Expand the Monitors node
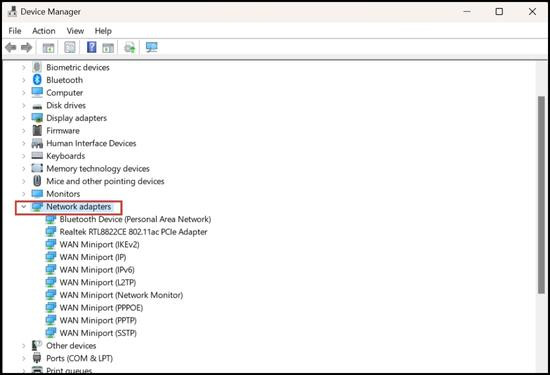The width and height of the screenshot is (550, 375). (24, 194)
